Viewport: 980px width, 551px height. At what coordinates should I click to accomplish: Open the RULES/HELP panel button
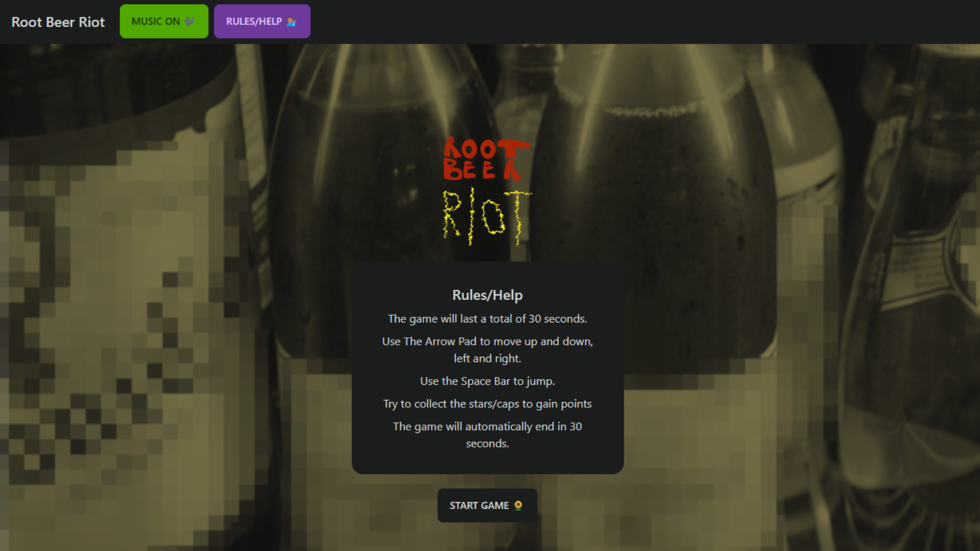point(262,21)
